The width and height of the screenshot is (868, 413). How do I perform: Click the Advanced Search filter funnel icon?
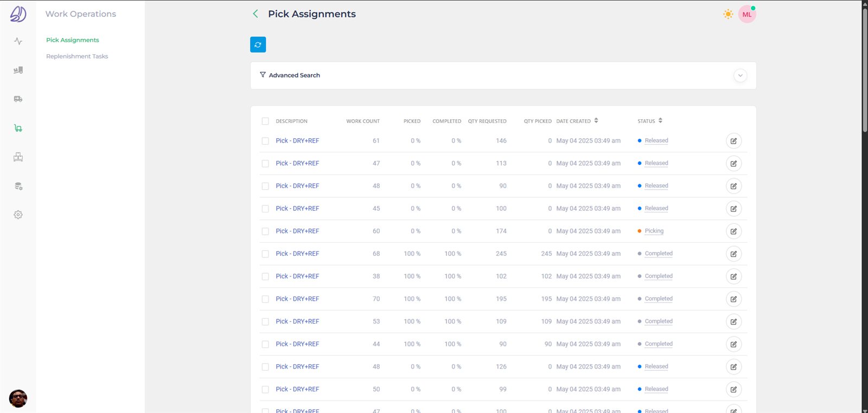[263, 75]
